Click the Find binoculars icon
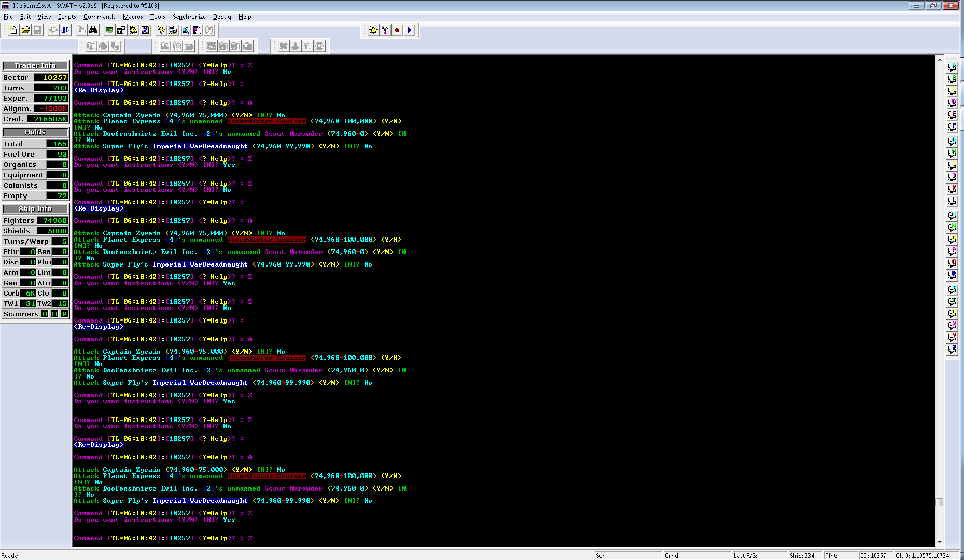This screenshot has width=964, height=560. click(93, 30)
